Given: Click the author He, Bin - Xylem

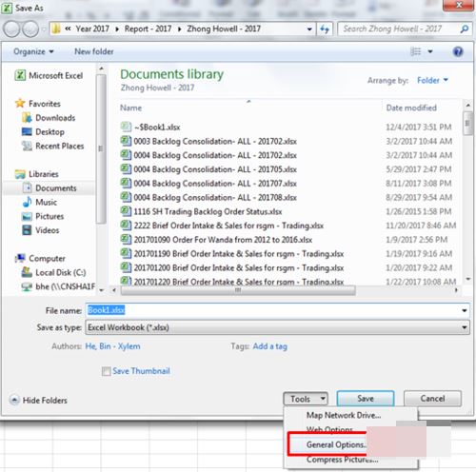Looking at the screenshot, I should click(112, 346).
